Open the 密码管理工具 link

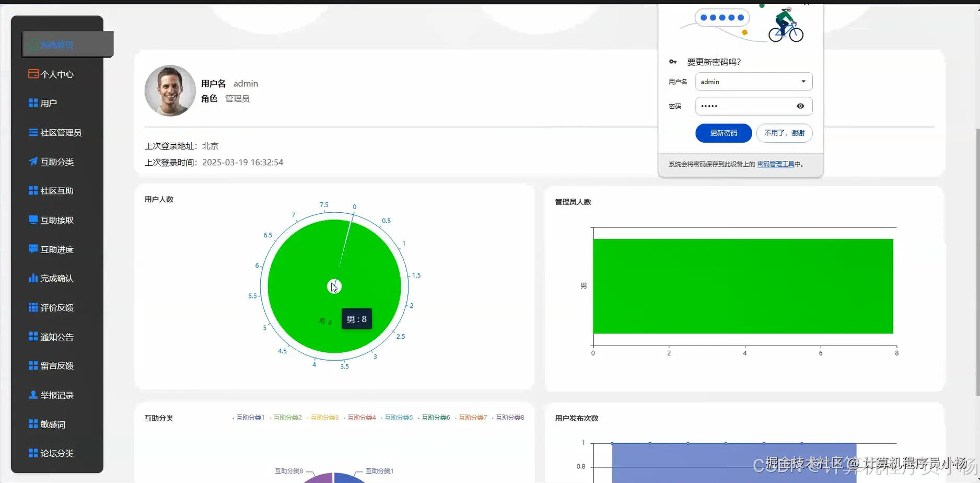(776, 164)
